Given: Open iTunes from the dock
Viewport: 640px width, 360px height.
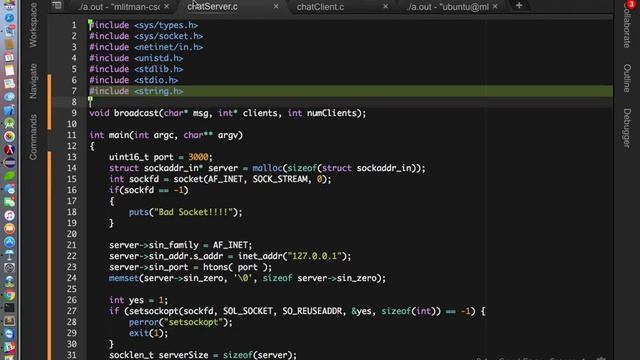Looking at the screenshot, I should coord(9,216).
